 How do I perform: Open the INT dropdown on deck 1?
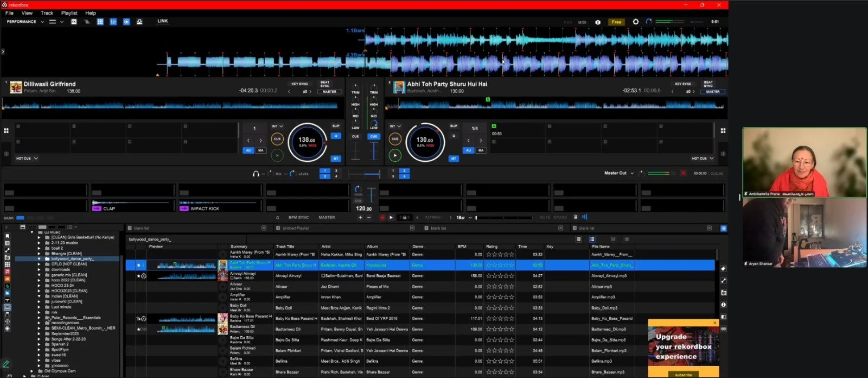[x=277, y=126]
